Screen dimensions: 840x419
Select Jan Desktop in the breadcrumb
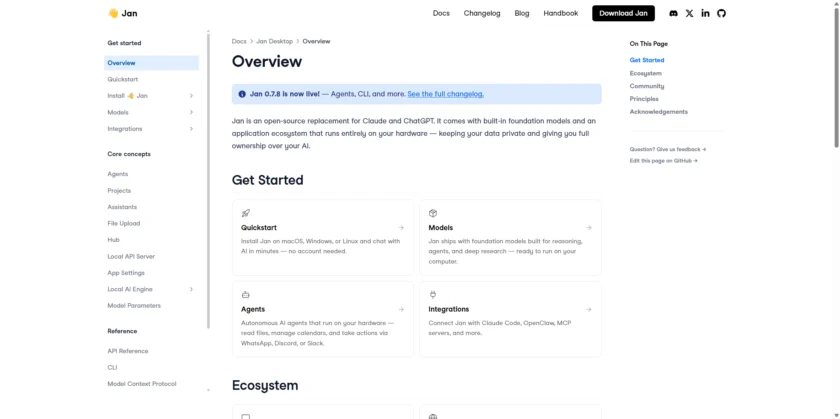coord(274,41)
